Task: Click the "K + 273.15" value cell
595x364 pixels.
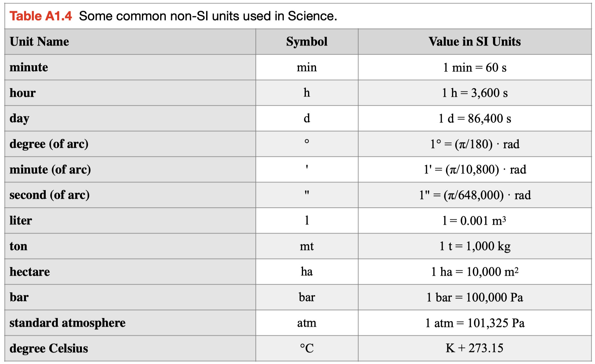Action: pyautogui.click(x=474, y=348)
